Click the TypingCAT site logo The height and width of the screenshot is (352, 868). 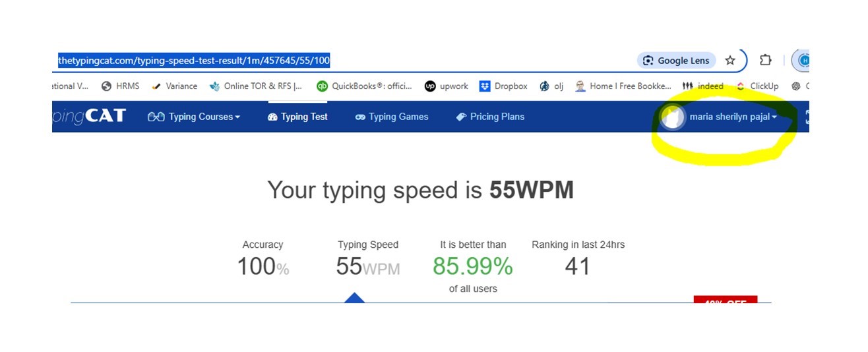click(x=88, y=117)
